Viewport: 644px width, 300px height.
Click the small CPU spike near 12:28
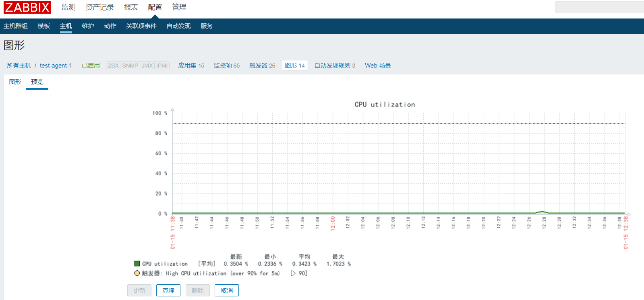click(x=542, y=212)
